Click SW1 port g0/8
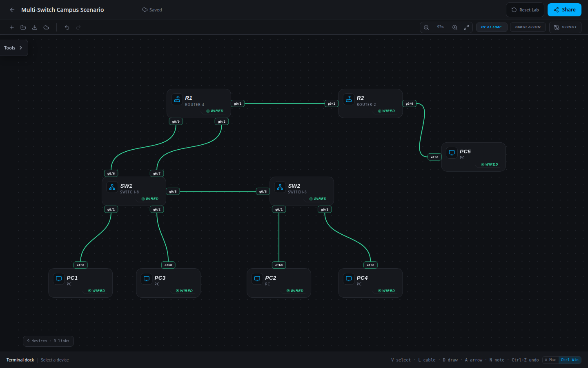Image resolution: width=588 pixels, height=368 pixels. pos(173,191)
